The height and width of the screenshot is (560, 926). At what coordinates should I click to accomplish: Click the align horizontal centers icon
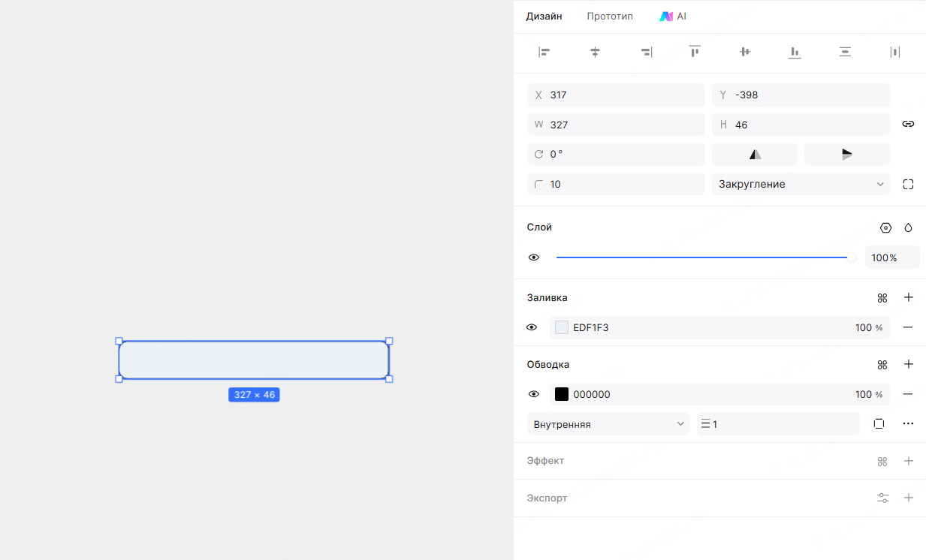click(595, 52)
